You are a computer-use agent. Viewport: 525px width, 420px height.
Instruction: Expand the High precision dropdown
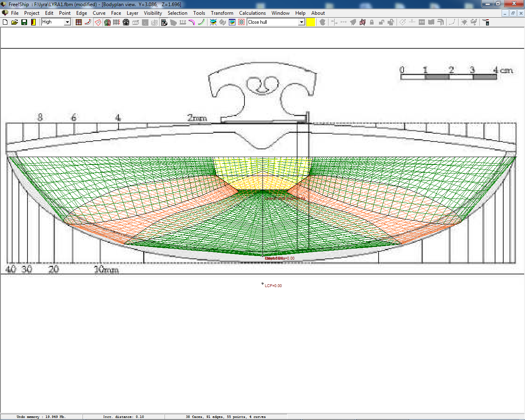point(67,22)
